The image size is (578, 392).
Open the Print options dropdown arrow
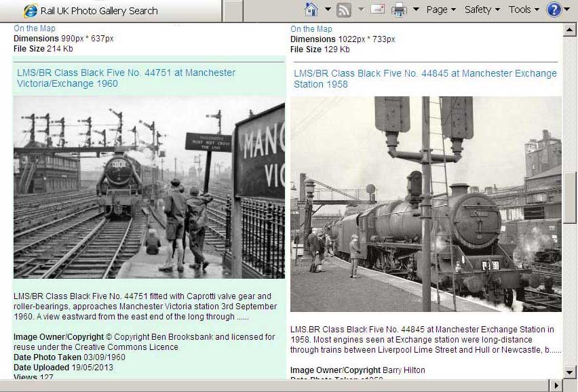[416, 9]
